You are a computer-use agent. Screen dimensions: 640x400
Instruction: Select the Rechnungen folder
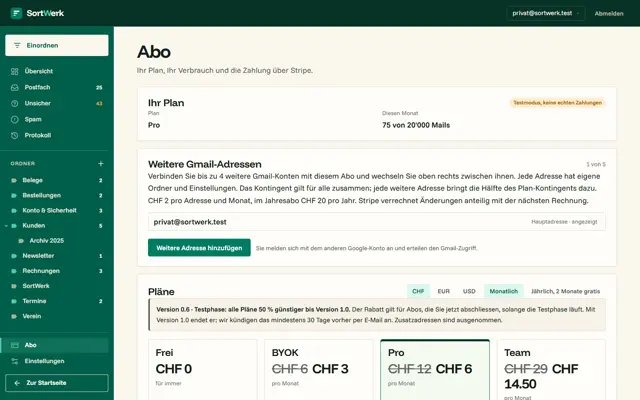click(57, 271)
